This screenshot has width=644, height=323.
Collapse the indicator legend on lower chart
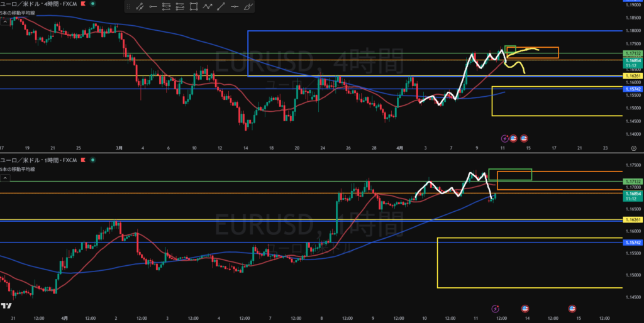(x=5, y=178)
